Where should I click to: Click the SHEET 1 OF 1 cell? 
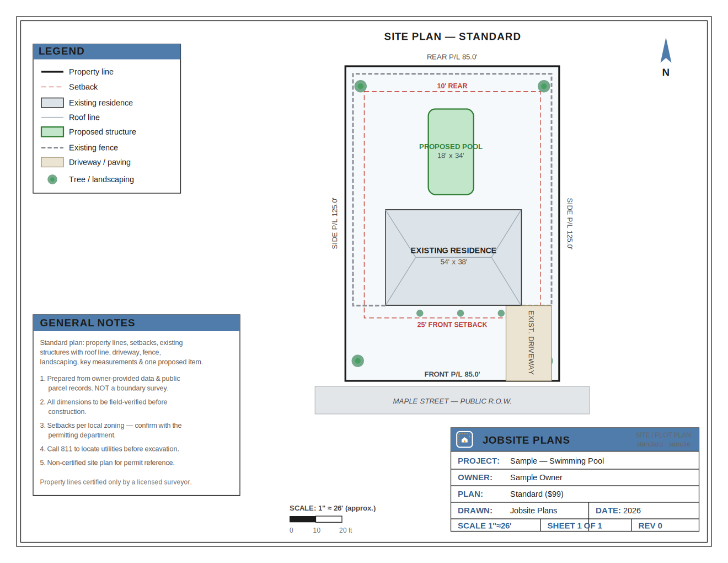click(586, 525)
